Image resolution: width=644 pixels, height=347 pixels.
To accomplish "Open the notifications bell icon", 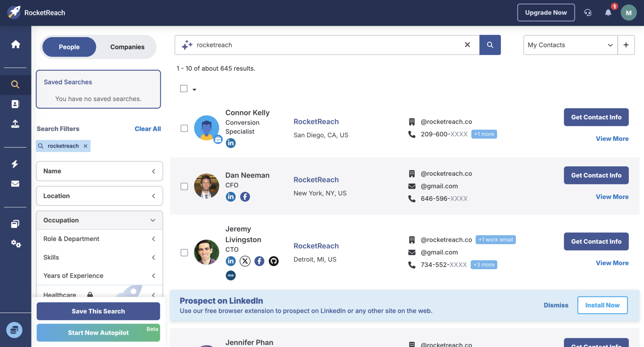I will point(608,13).
